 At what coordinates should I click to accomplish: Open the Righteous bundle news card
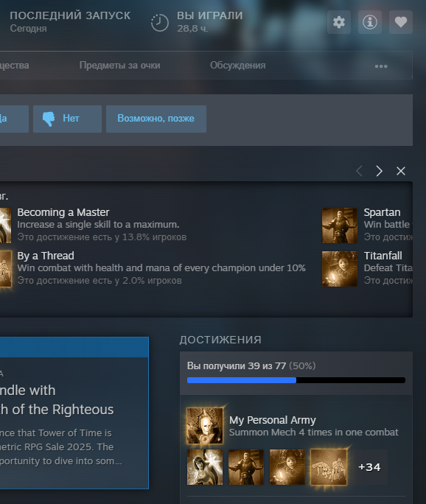pos(74,413)
